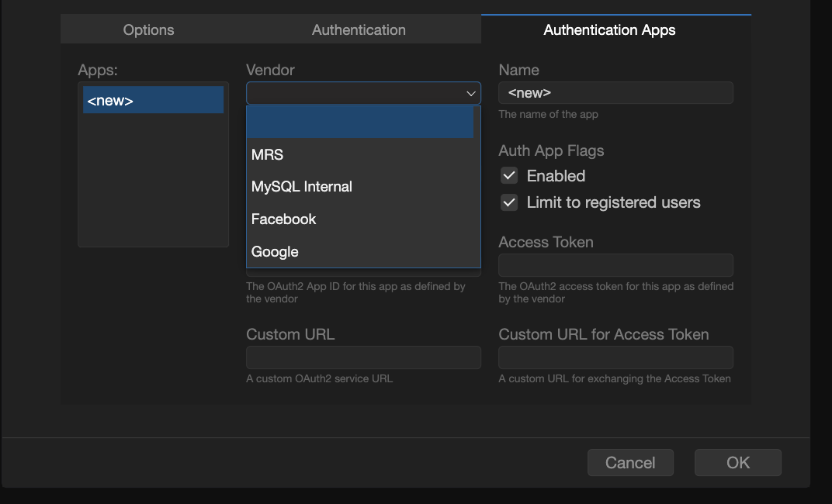This screenshot has height=504, width=832.
Task: Select Facebook from the Vendor dropdown
Action: tap(284, 219)
